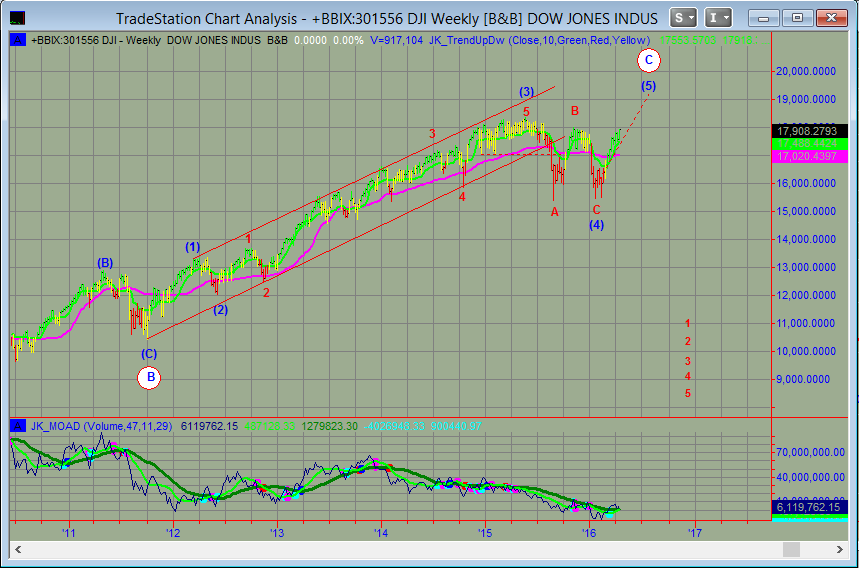859x568 pixels.
Task: Select the blue (2) wave label
Action: [x=220, y=310]
